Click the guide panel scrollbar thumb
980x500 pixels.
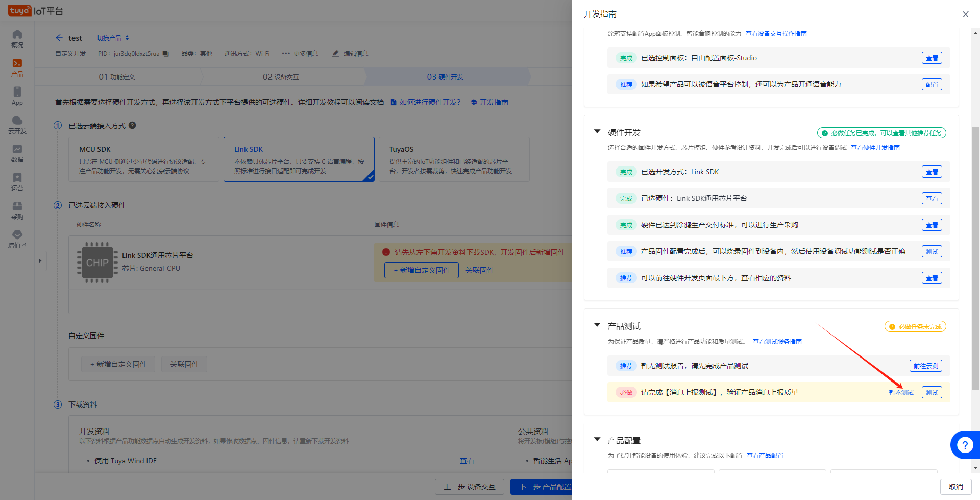coord(975,259)
